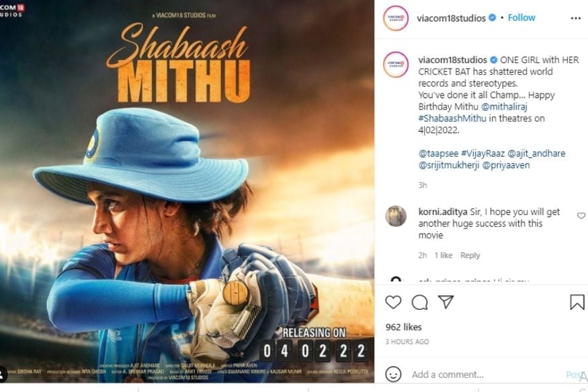
Task: Open viacom18studios caption avatar
Action: (396, 65)
